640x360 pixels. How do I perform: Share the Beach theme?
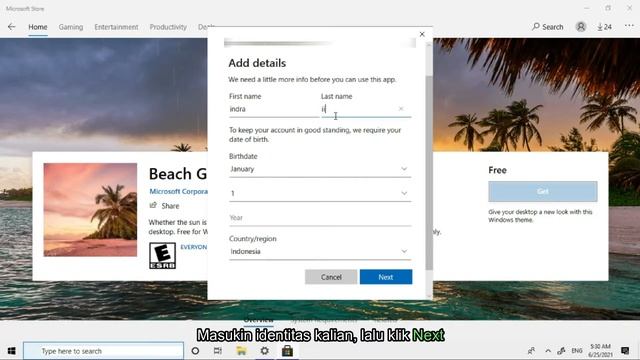point(164,206)
